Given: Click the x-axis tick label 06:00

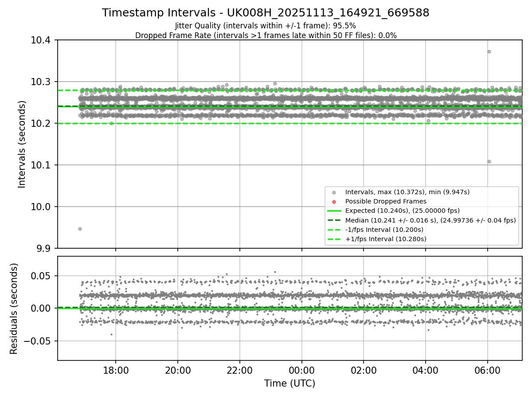Looking at the screenshot, I should pos(488,370).
